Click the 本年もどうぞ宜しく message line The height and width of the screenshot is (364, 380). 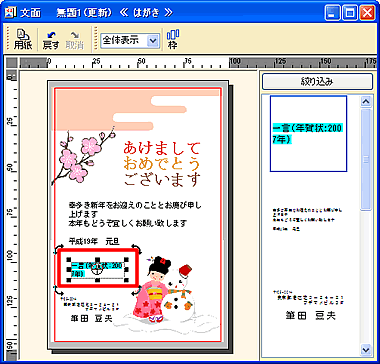(x=128, y=223)
